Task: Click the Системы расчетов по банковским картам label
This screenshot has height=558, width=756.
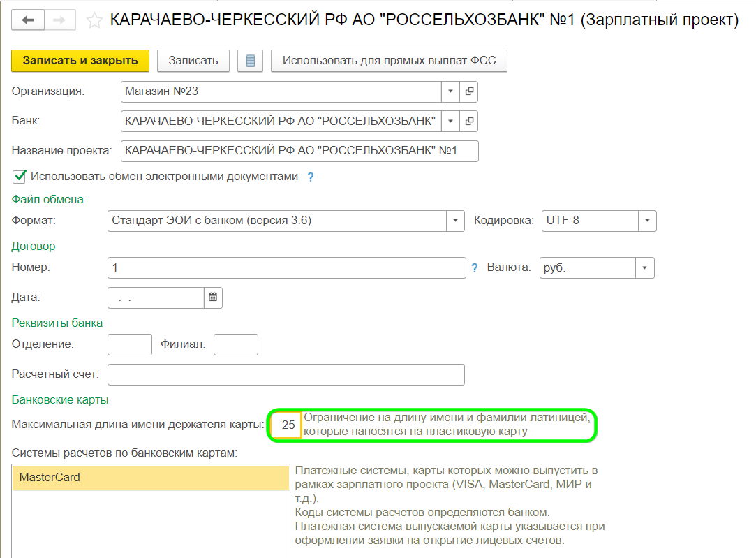Action: 124,453
